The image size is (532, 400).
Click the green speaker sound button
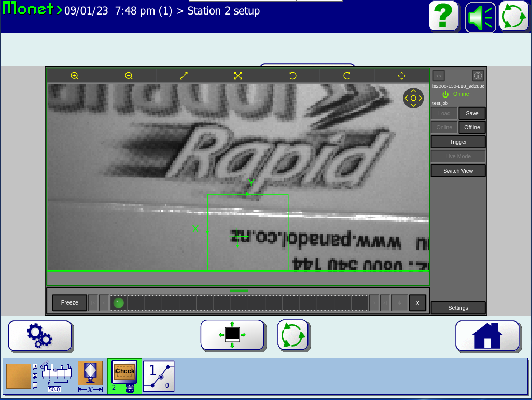point(481,17)
